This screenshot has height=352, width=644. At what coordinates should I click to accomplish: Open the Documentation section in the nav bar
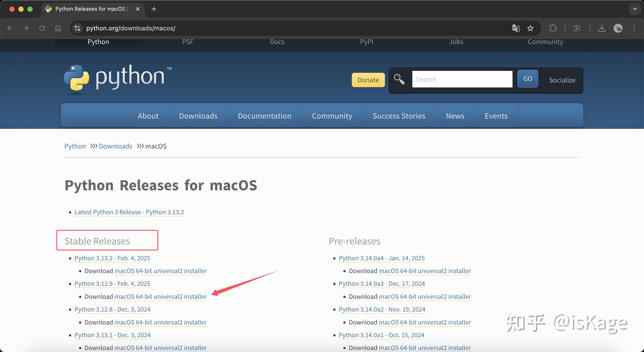click(x=265, y=115)
